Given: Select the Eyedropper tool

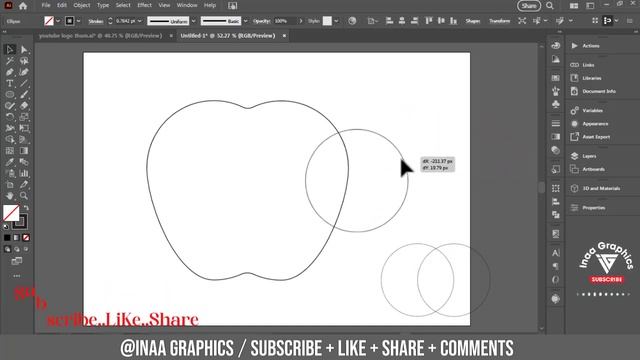Looking at the screenshot, I should tap(10, 162).
